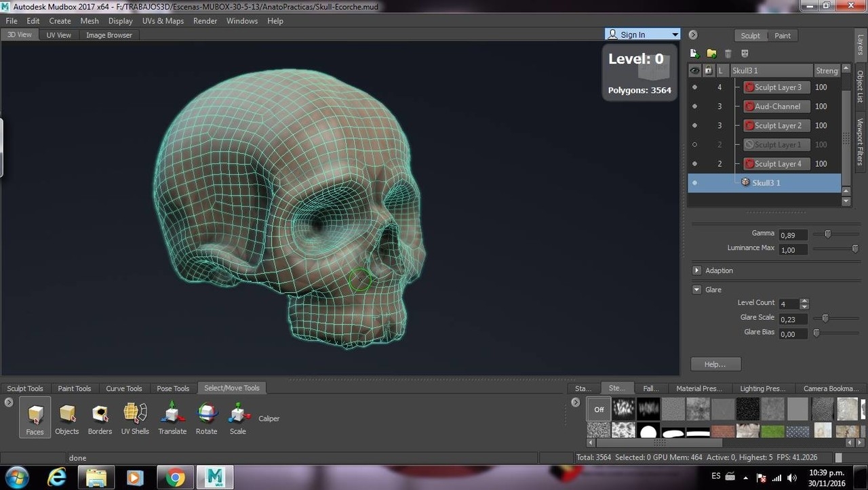Adjust the Luminance Max slider
Image resolution: width=868 pixels, height=490 pixels.
854,249
